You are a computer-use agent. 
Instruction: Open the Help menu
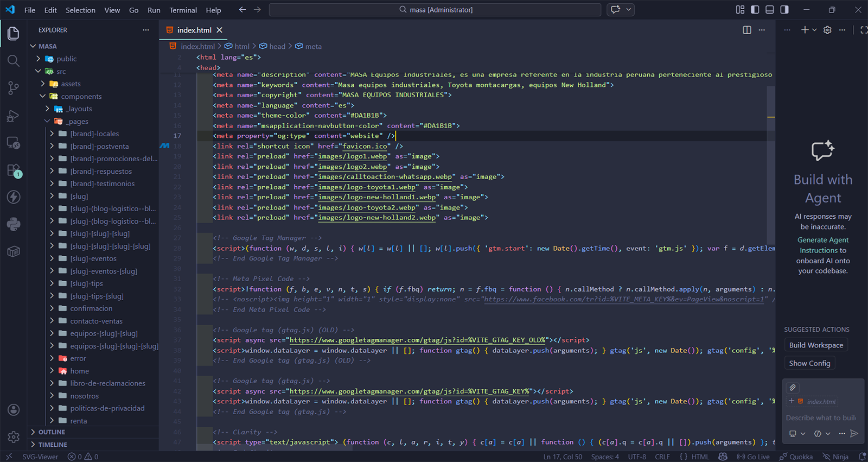(x=213, y=10)
